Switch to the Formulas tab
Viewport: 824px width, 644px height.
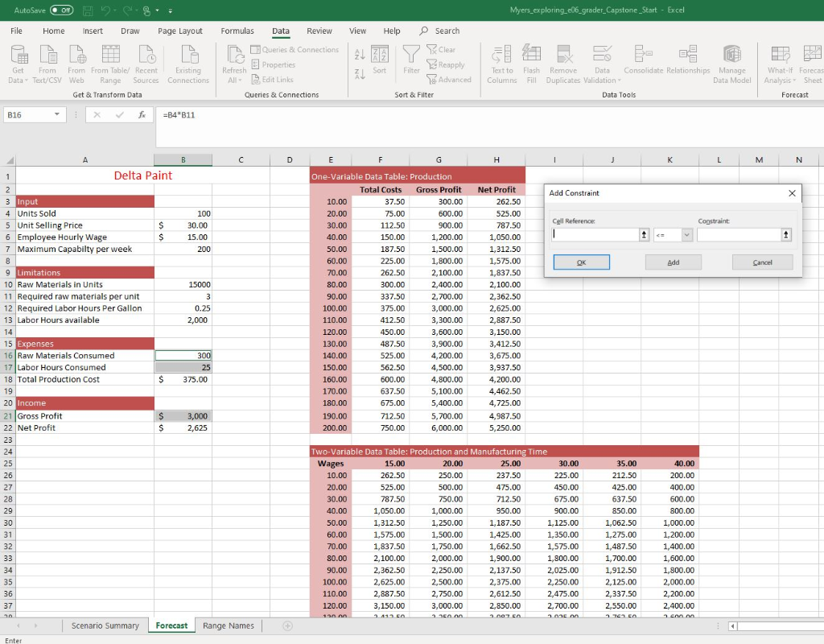point(237,31)
